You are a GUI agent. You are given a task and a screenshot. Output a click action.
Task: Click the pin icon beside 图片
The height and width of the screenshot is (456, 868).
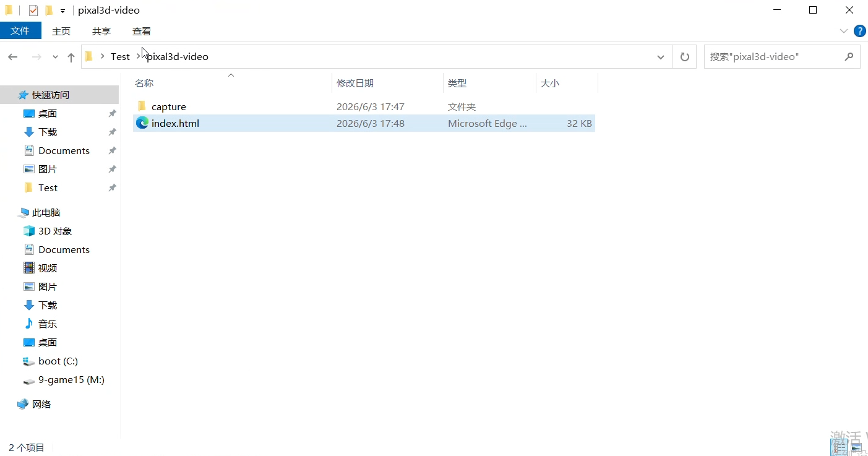coord(112,170)
